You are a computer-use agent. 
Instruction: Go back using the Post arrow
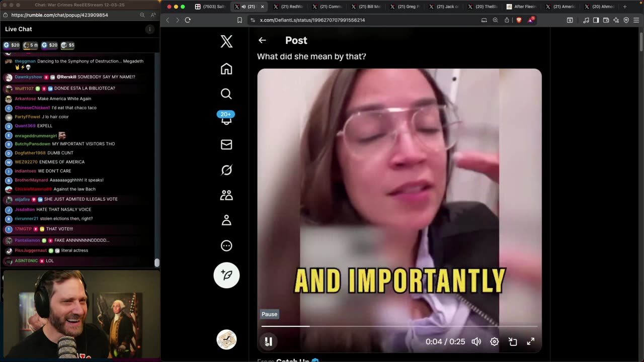(262, 40)
